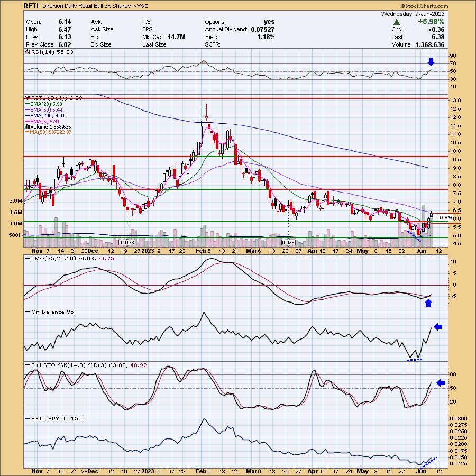Select the Prev Close value 6.02
Screen dimensions: 476x476
pos(65,44)
